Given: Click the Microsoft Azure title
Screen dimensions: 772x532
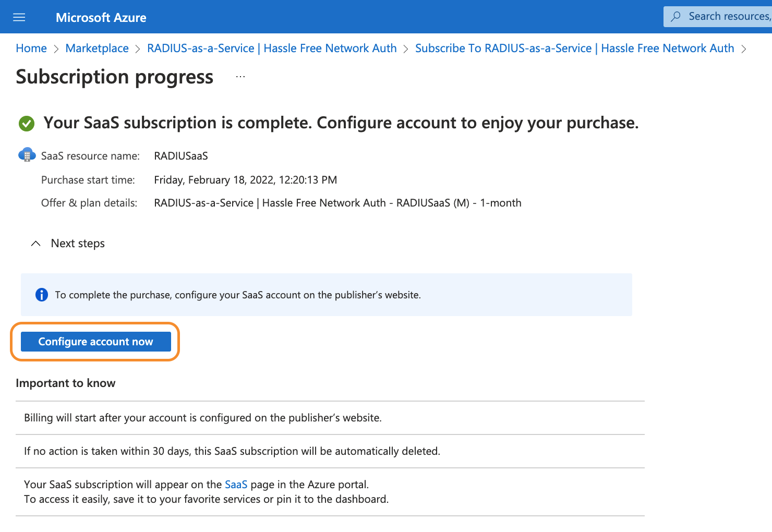Looking at the screenshot, I should click(101, 18).
